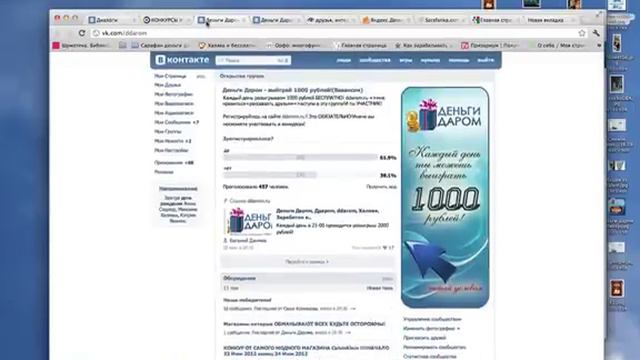The image size is (640, 360).
Task: Open Мои Аудиозаписи in left sidebar
Action: (x=174, y=113)
